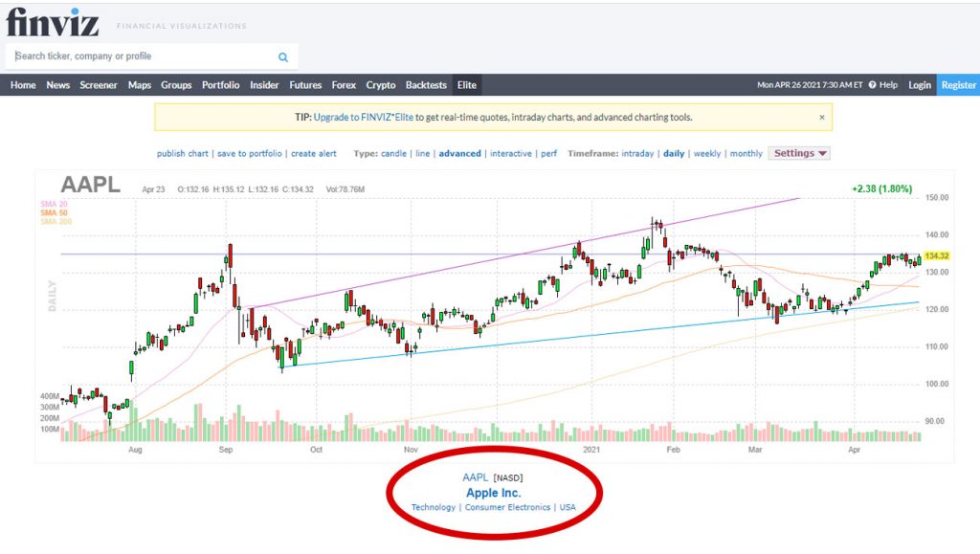Open the Maps page

click(140, 85)
